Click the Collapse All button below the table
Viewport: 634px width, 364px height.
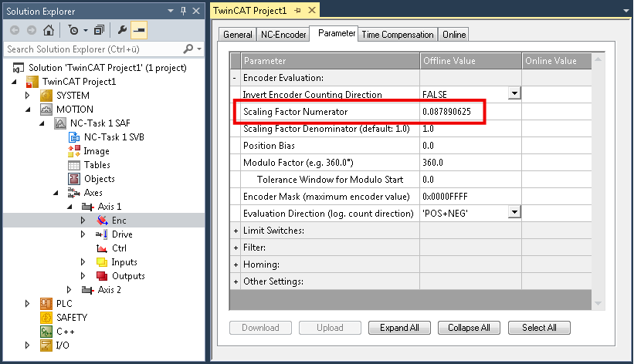pos(469,328)
